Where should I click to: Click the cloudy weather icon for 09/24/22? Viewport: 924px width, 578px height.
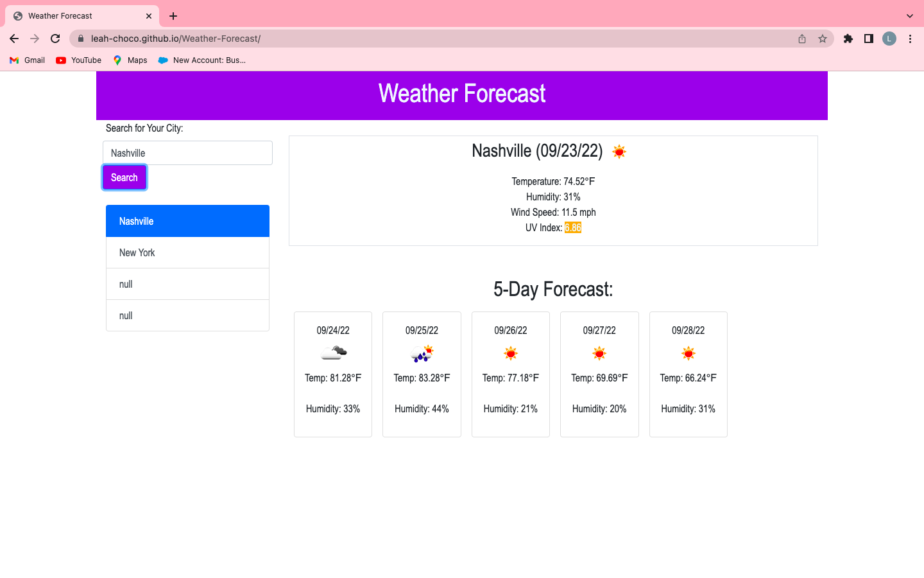coord(332,352)
